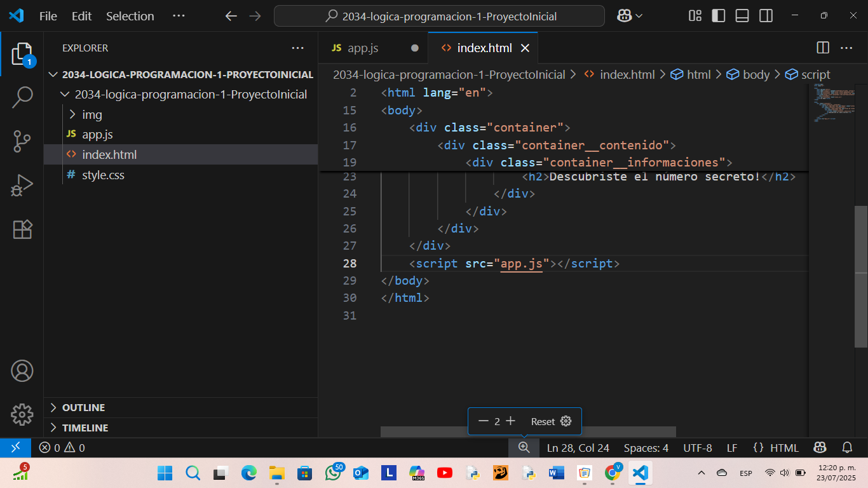Viewport: 868px width, 488px height.
Task: Click the horizontal scrollbar in editor
Action: pyautogui.click(x=528, y=431)
